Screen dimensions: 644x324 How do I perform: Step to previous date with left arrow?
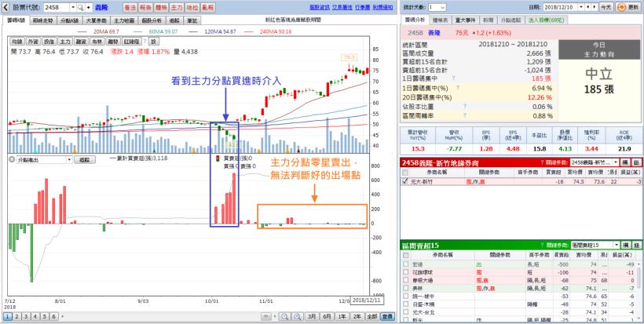coord(588,7)
